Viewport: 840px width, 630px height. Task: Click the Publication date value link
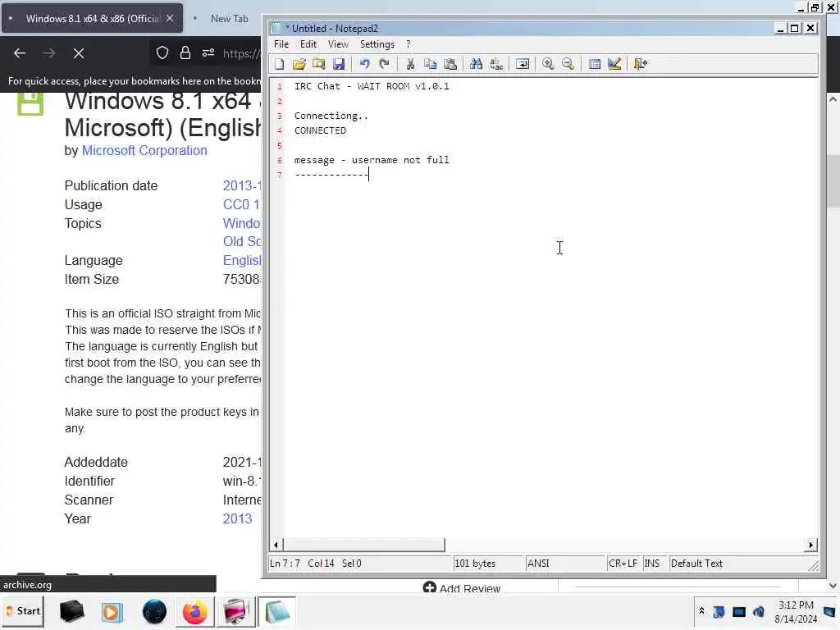[x=242, y=186]
